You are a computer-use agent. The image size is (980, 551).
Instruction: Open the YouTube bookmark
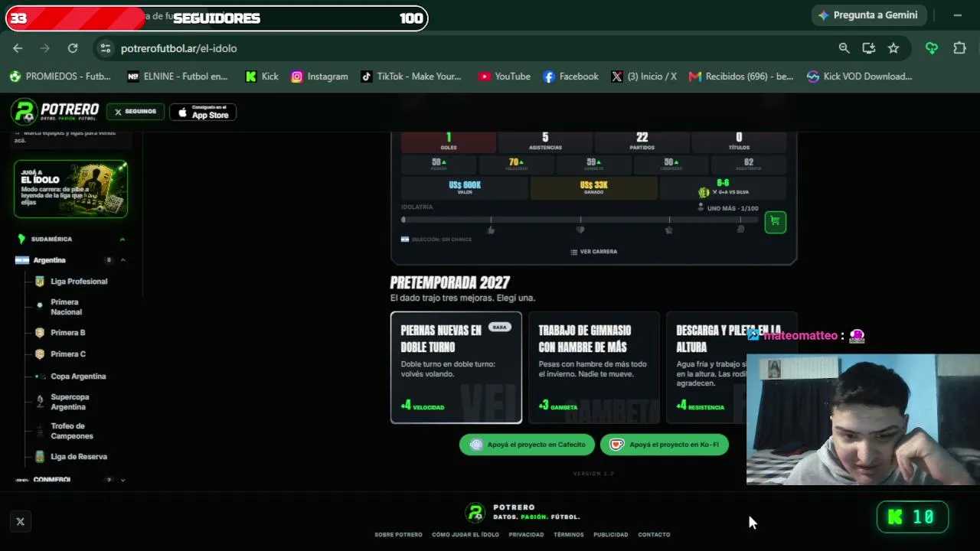coord(505,77)
